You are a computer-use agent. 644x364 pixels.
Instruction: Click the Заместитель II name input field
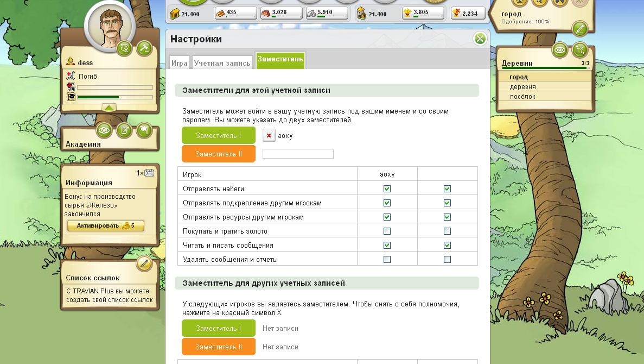[298, 154]
